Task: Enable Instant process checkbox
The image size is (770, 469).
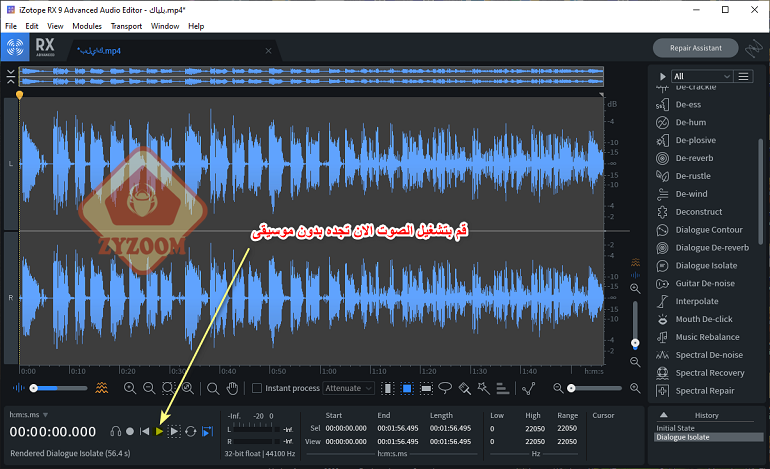Action: (x=256, y=388)
